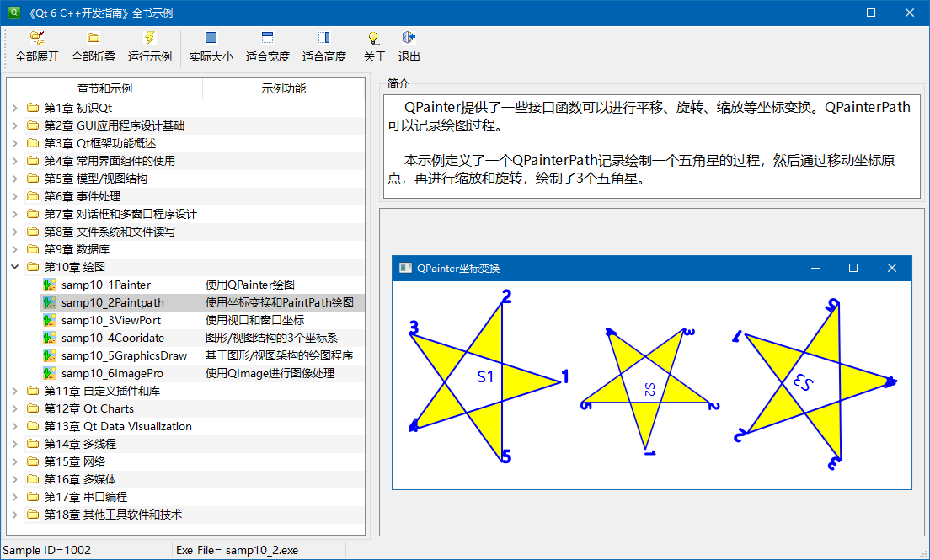930x560 pixels.
Task: Click the folder icon of 第12章 Qt Charts
Action: (x=33, y=408)
